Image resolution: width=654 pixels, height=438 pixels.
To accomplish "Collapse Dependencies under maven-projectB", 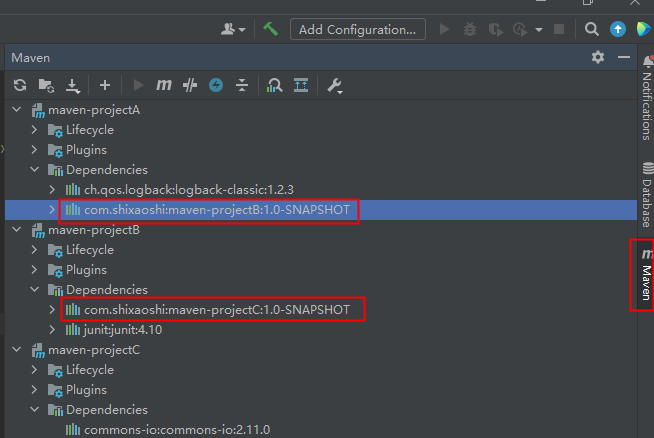I will [35, 289].
